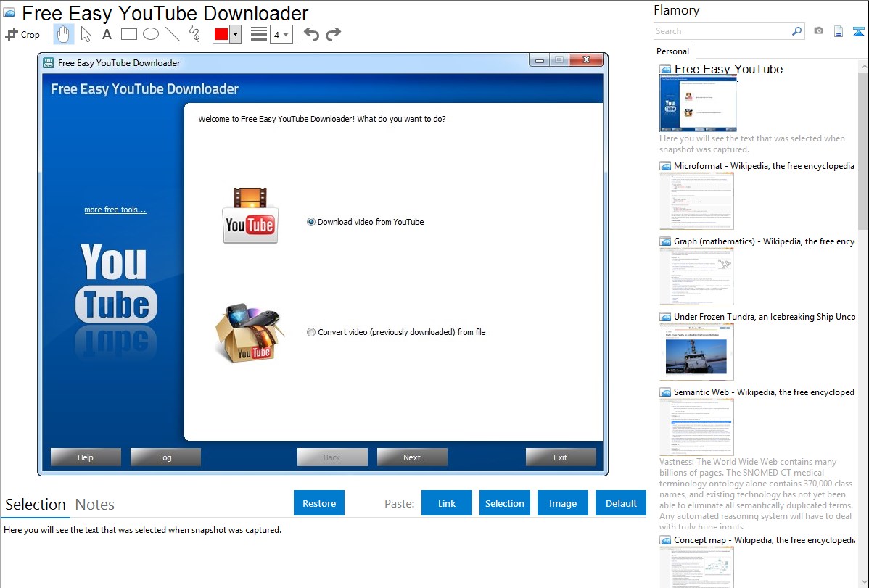Click the large YouTube logo in sidebar

pyautogui.click(x=116, y=283)
